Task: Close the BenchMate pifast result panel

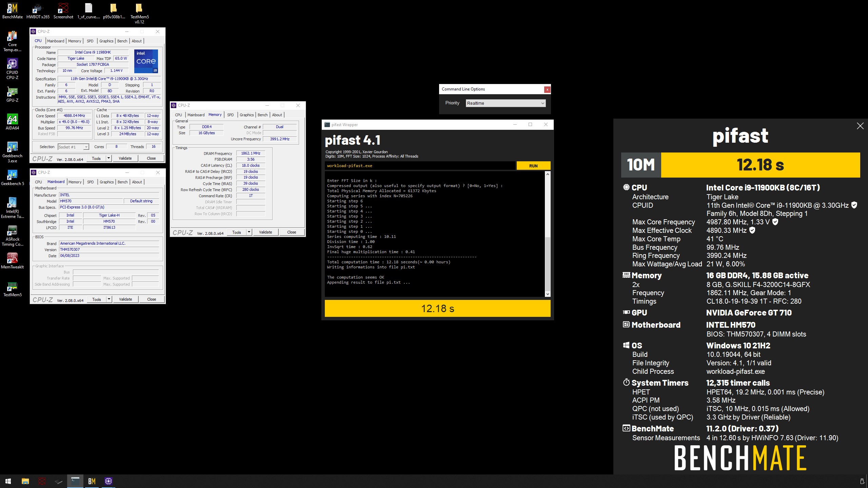Action: coord(860,126)
